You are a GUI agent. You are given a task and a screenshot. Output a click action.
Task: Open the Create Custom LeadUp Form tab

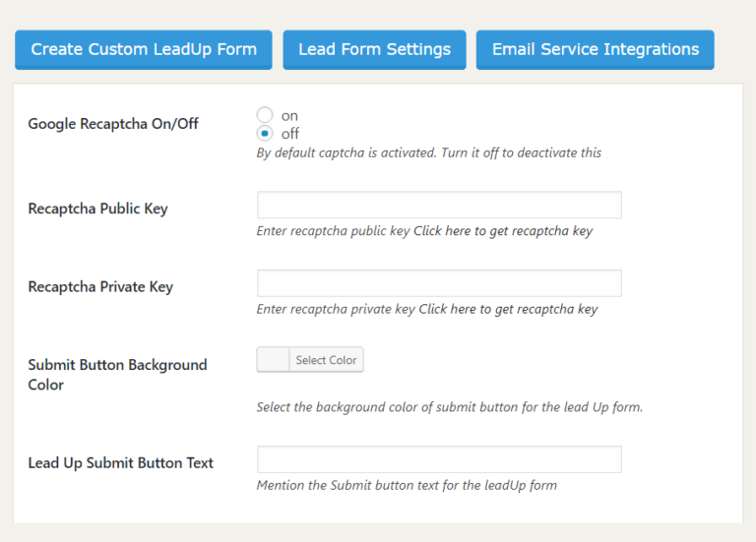click(x=144, y=50)
